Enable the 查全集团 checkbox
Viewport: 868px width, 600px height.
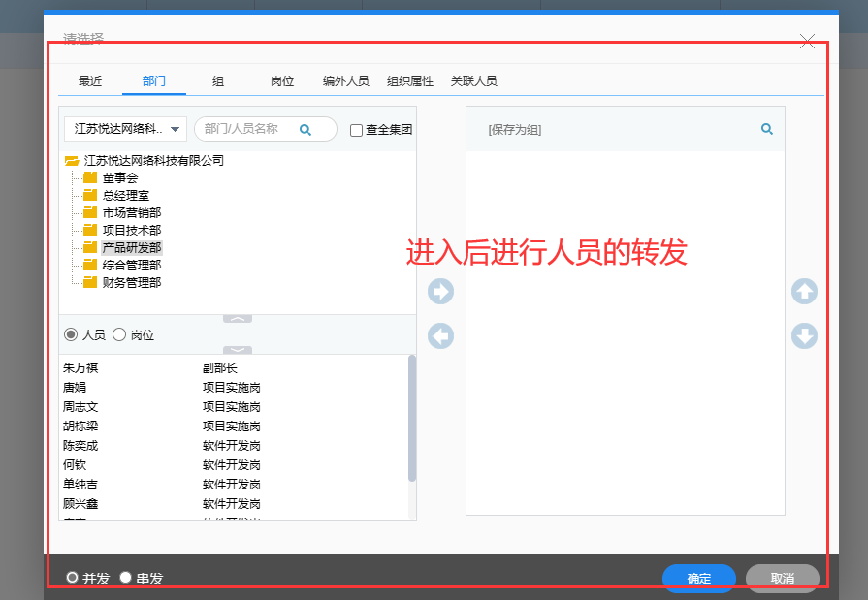[356, 130]
